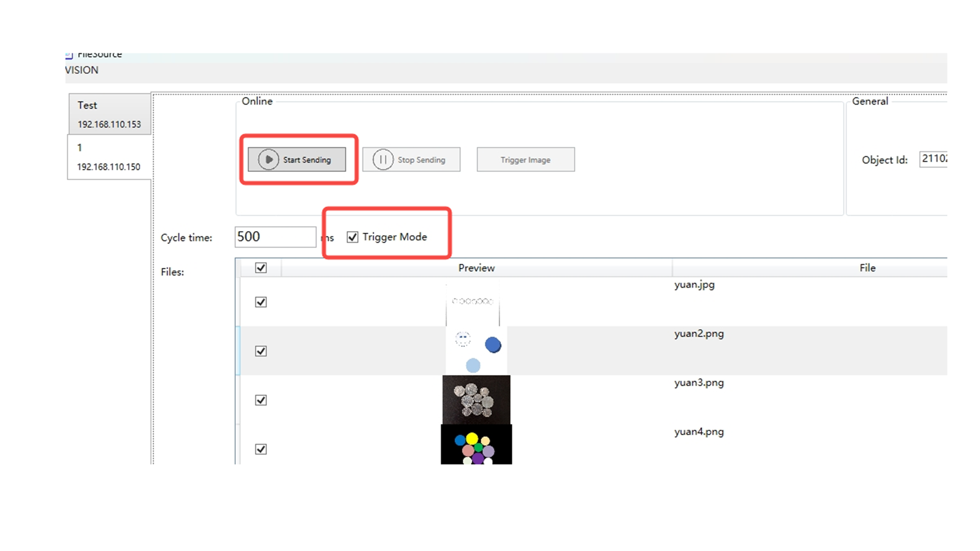980x551 pixels.
Task: Click the Stop Sending button label
Action: coord(421,160)
